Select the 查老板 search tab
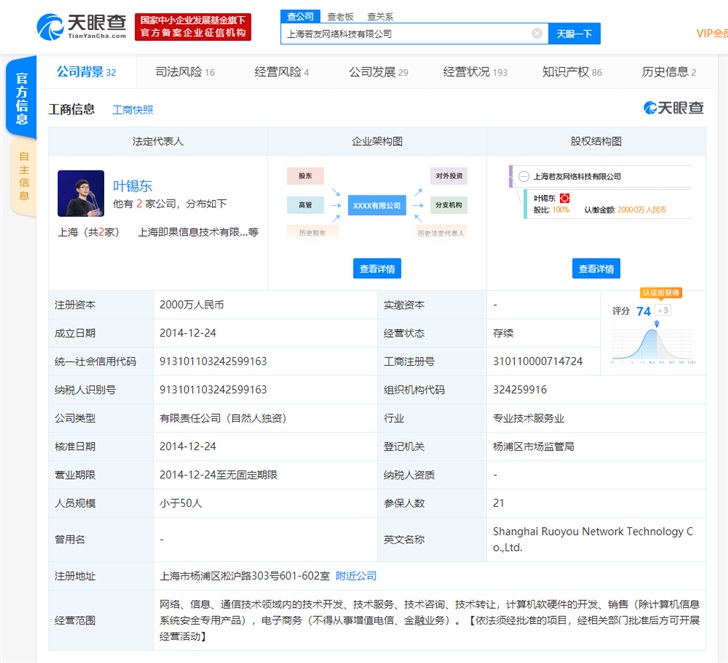The height and width of the screenshot is (663, 728). tap(340, 17)
